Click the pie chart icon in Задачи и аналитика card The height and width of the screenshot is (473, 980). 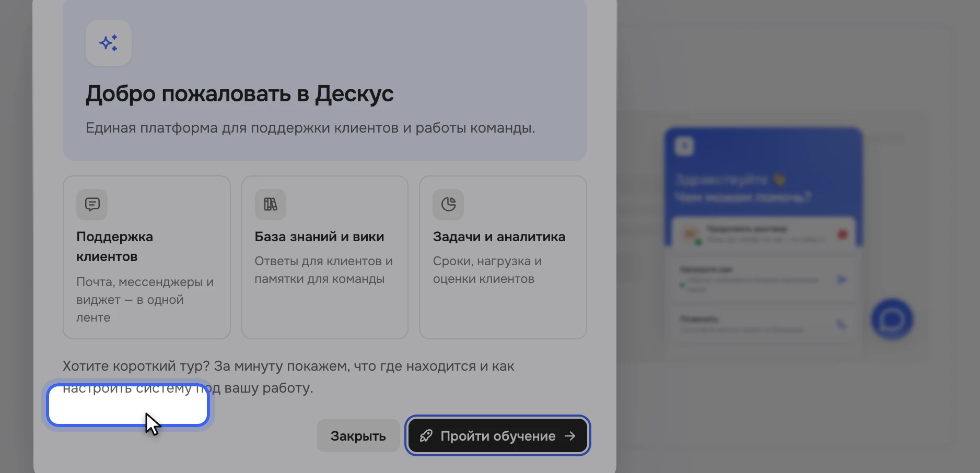(448, 204)
